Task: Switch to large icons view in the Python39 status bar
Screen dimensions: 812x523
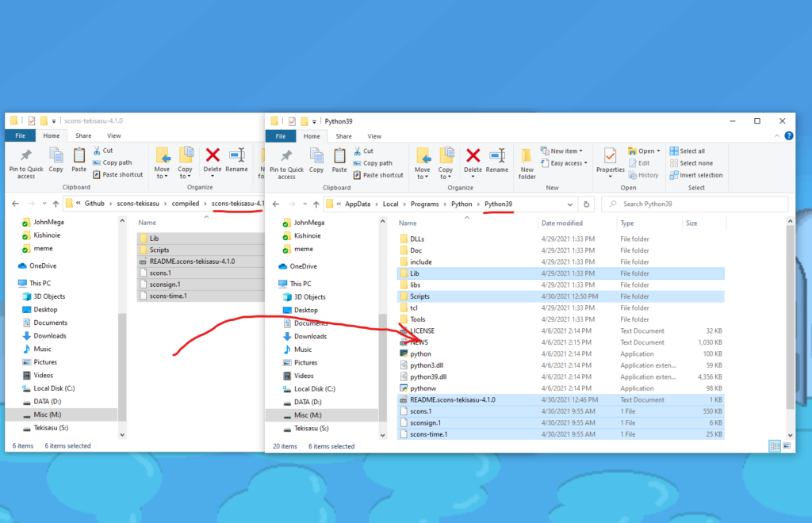Action: 787,446
